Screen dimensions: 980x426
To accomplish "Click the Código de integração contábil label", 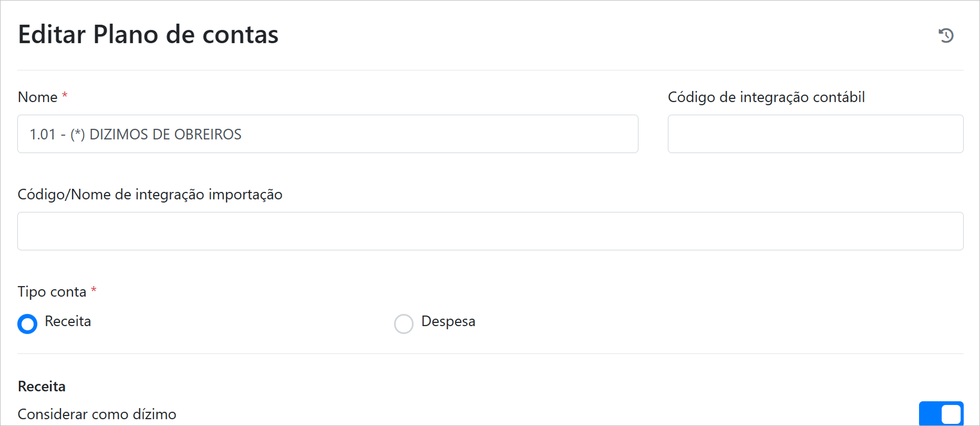I will coord(766,97).
